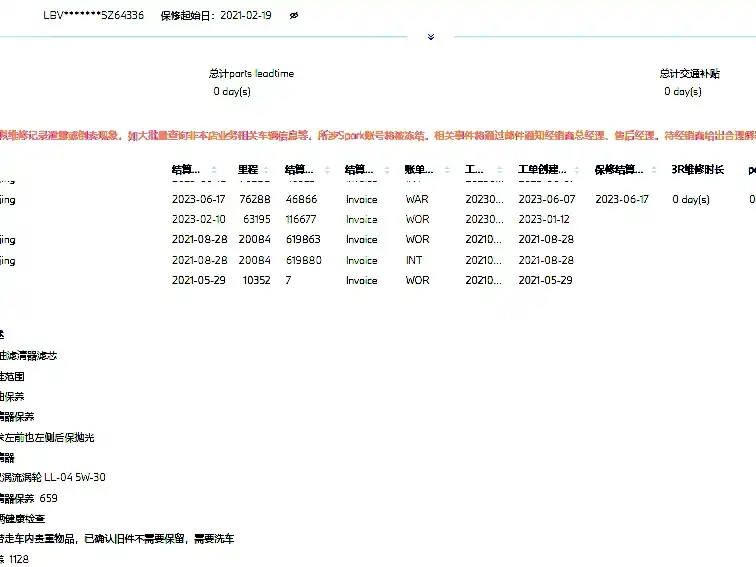Click Invoice in the 2023-06-17 row
Image resolution: width=756 pixels, height=567 pixels.
click(362, 200)
